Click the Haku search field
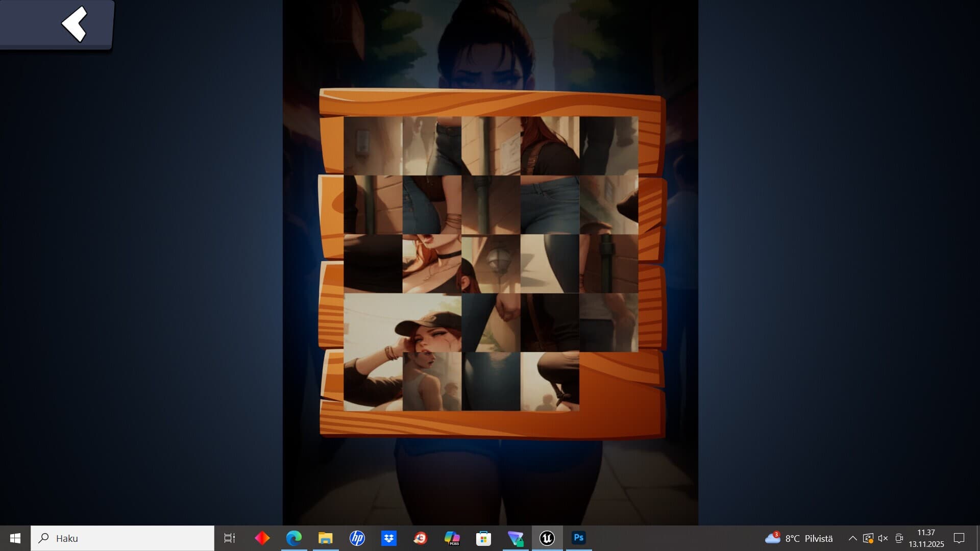980x551 pixels. (x=122, y=538)
